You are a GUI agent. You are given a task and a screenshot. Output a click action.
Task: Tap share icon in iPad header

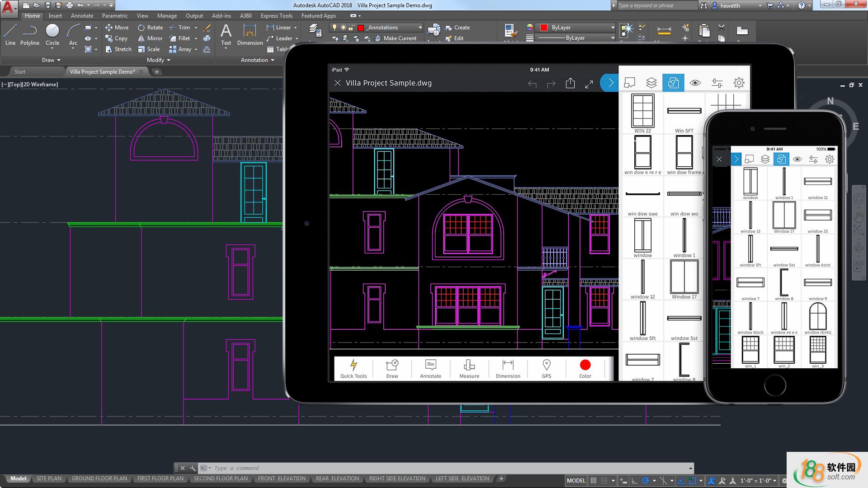pos(571,83)
